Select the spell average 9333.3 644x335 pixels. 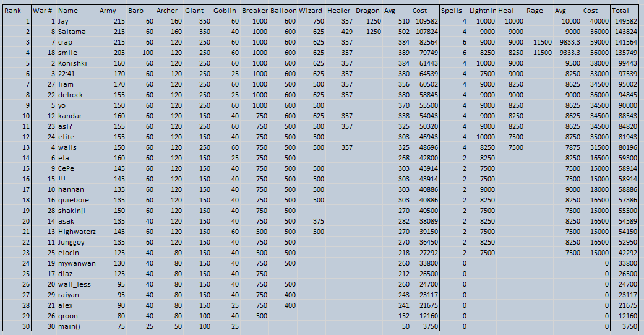pos(570,53)
